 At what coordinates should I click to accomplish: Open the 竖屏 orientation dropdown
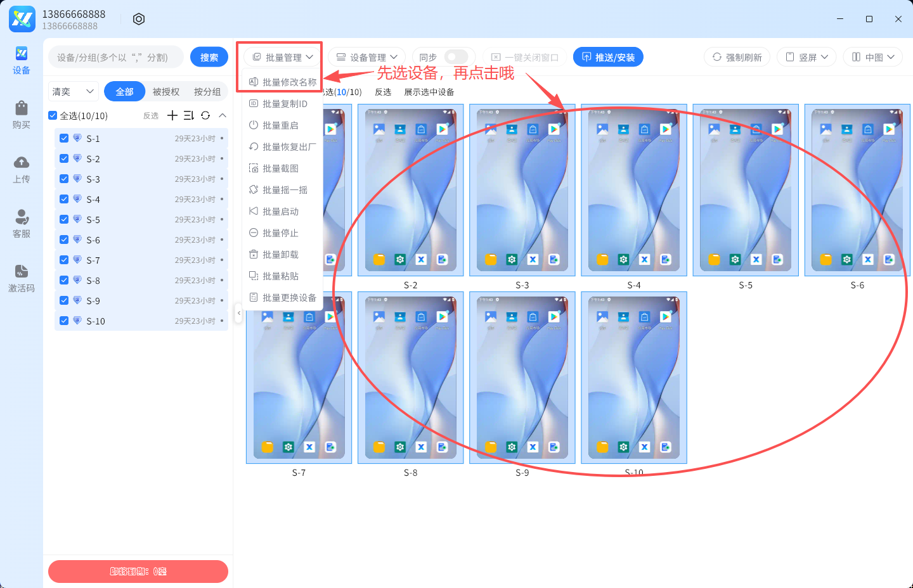807,57
